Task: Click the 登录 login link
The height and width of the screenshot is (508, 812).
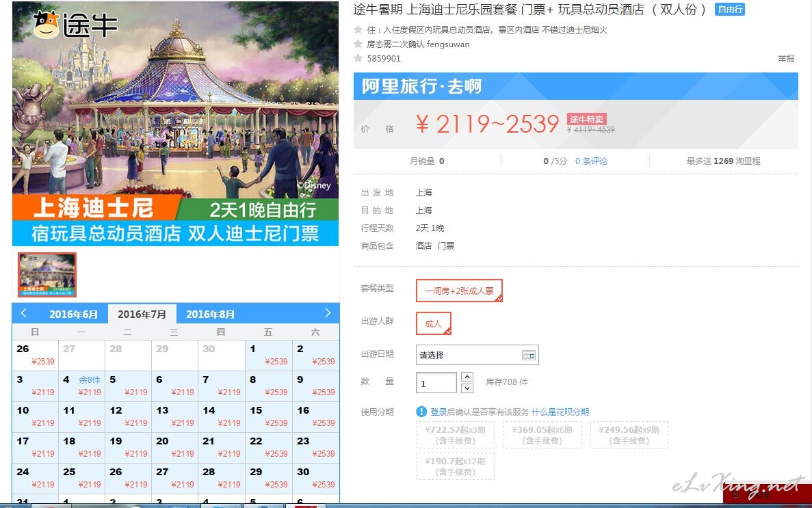Action: click(x=438, y=412)
